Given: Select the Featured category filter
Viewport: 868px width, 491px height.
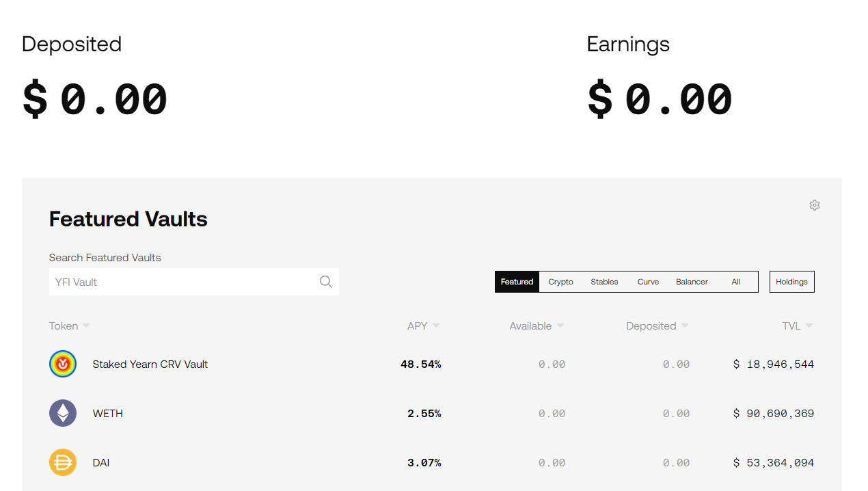Looking at the screenshot, I should [517, 282].
